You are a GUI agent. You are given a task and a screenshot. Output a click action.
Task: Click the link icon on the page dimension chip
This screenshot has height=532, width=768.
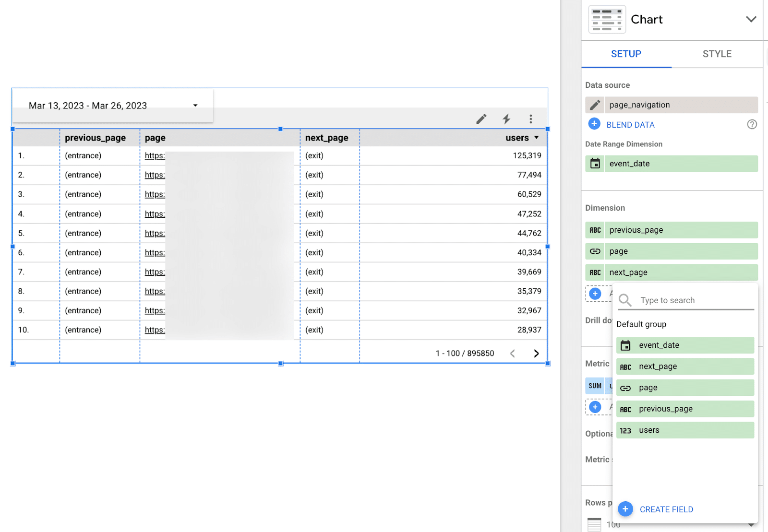point(595,251)
